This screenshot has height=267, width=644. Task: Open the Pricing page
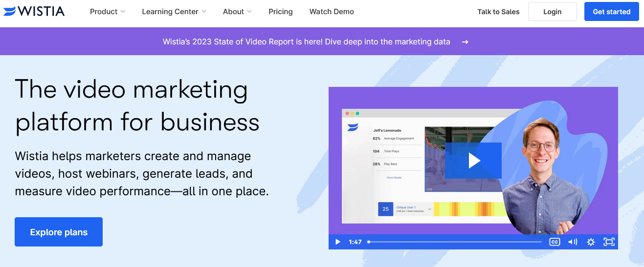281,11
